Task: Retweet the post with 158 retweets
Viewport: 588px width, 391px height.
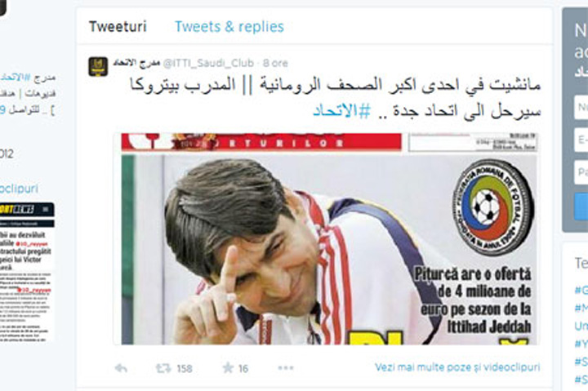Action: 163,368
